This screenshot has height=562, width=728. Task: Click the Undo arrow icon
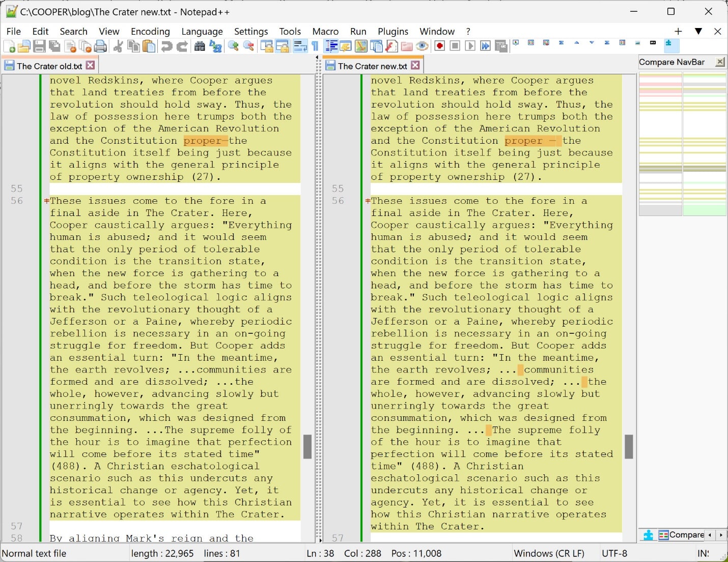click(166, 46)
